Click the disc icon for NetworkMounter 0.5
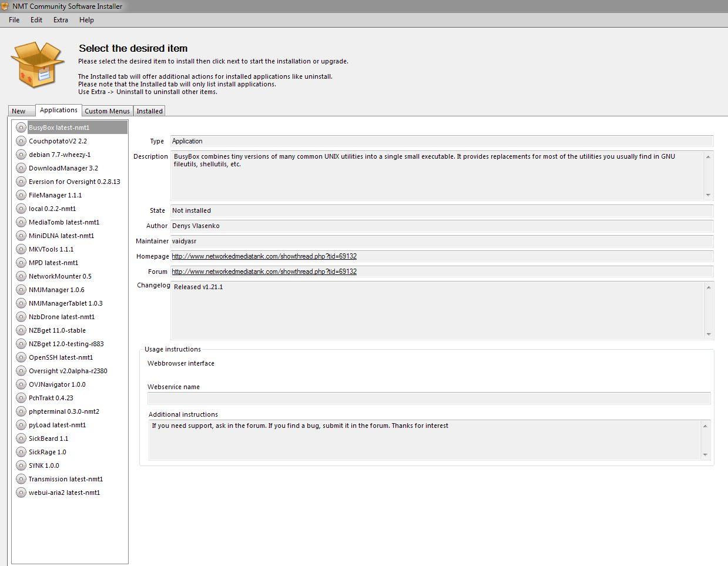The height and width of the screenshot is (566, 728). coord(21,276)
